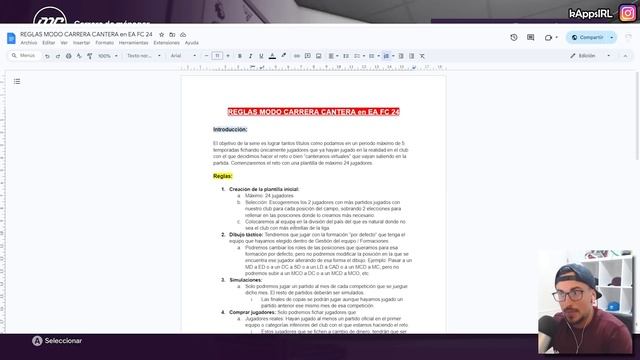The height and width of the screenshot is (360, 640).
Task: Click the decrease indent icon
Action: click(401, 56)
